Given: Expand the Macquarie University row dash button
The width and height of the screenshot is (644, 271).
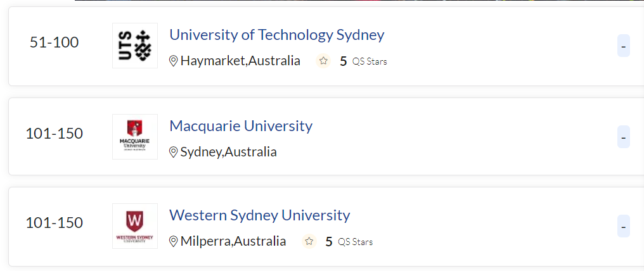Looking at the screenshot, I should tap(624, 137).
